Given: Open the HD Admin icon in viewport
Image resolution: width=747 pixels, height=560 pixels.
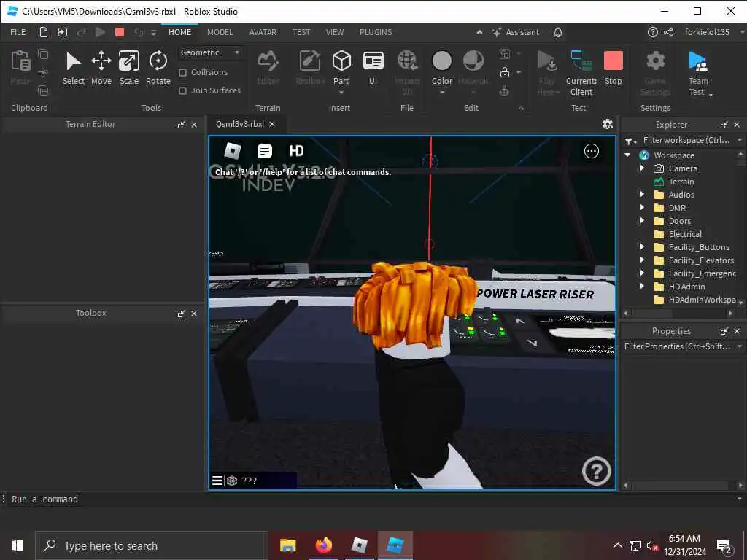Looking at the screenshot, I should coord(296,151).
